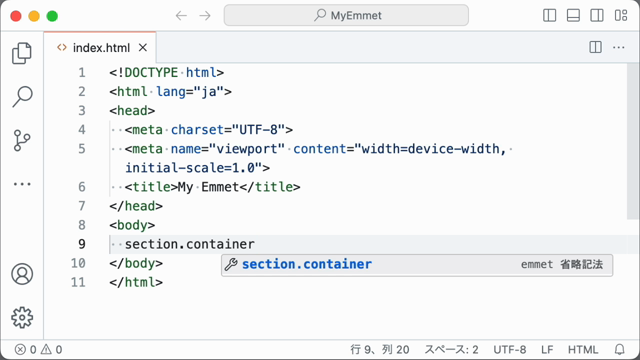
Task: Go back with the left arrow
Action: pyautogui.click(x=181, y=16)
